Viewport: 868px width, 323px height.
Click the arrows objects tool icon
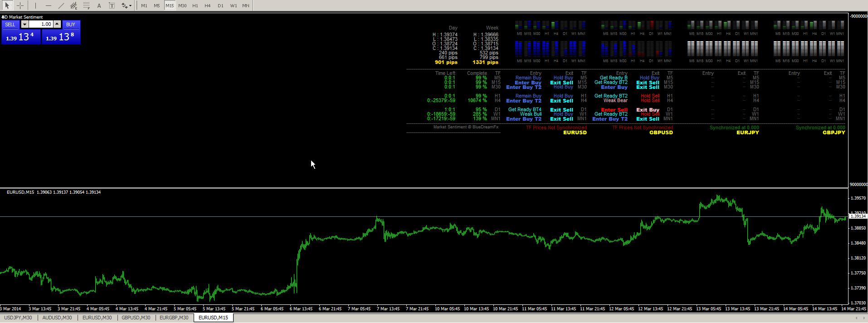click(124, 5)
